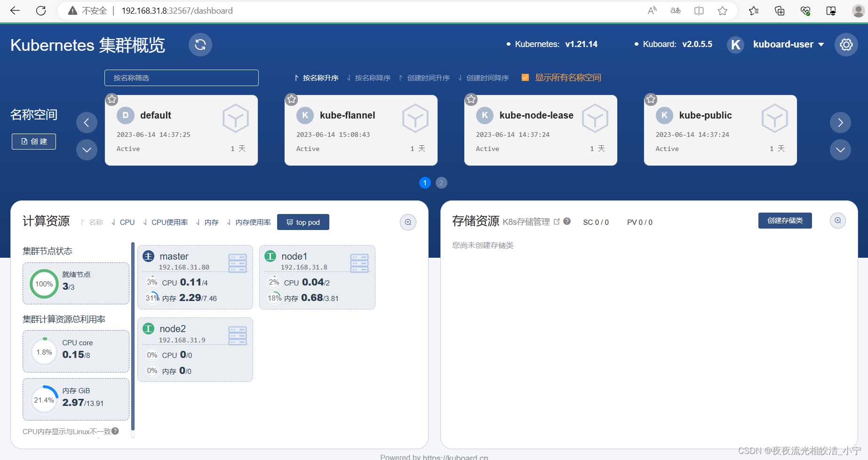The width and height of the screenshot is (868, 460).
Task: Click master node server icon
Action: [x=237, y=263]
